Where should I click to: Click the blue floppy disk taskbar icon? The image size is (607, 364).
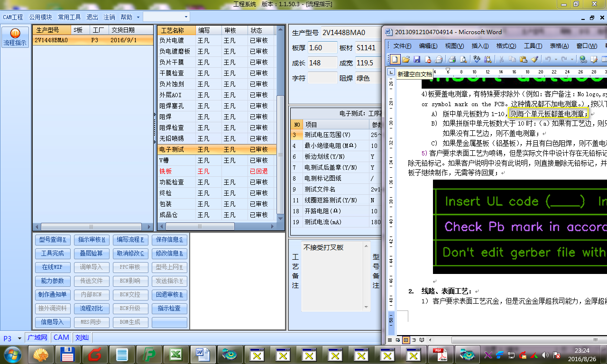pyautogui.click(x=68, y=355)
